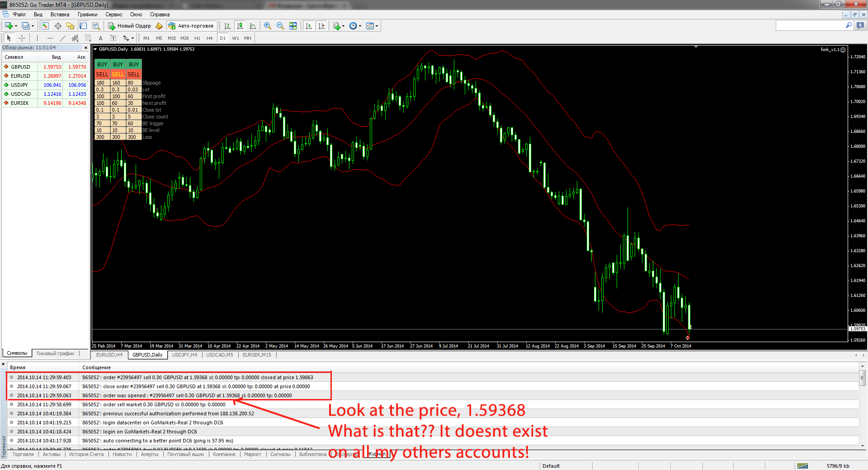
Task: Select the cursor arrow tool
Action: (x=9, y=38)
